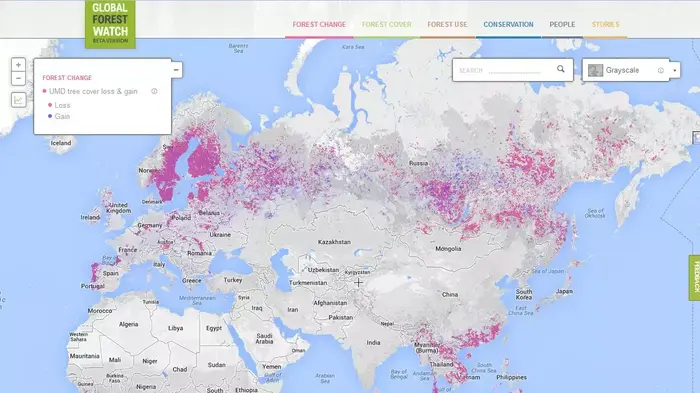Image resolution: width=700 pixels, height=393 pixels.
Task: Click the Kazakhstan label on map
Action: [334, 242]
